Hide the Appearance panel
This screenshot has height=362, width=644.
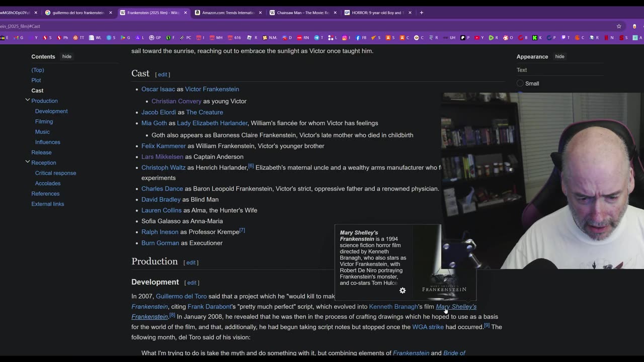click(x=559, y=56)
